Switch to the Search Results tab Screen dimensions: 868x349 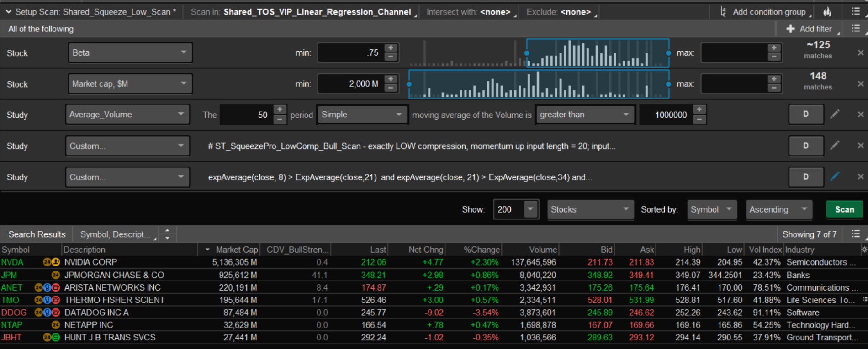pos(37,234)
